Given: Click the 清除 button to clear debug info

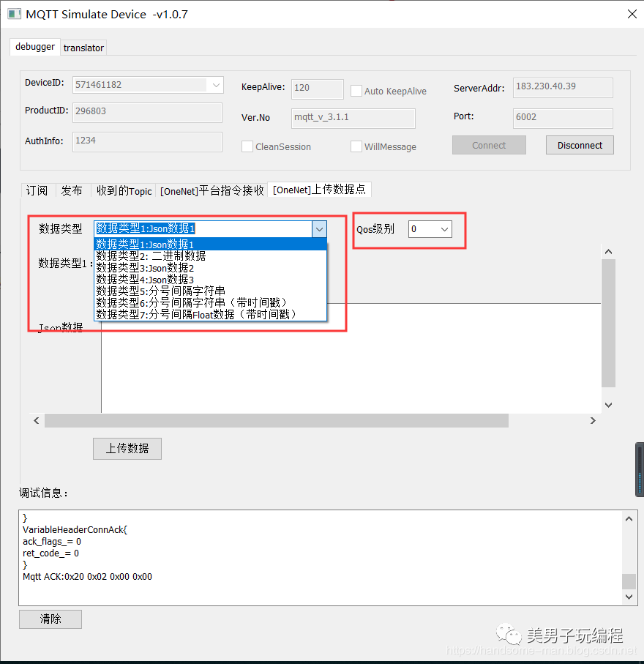Looking at the screenshot, I should coord(50,619).
